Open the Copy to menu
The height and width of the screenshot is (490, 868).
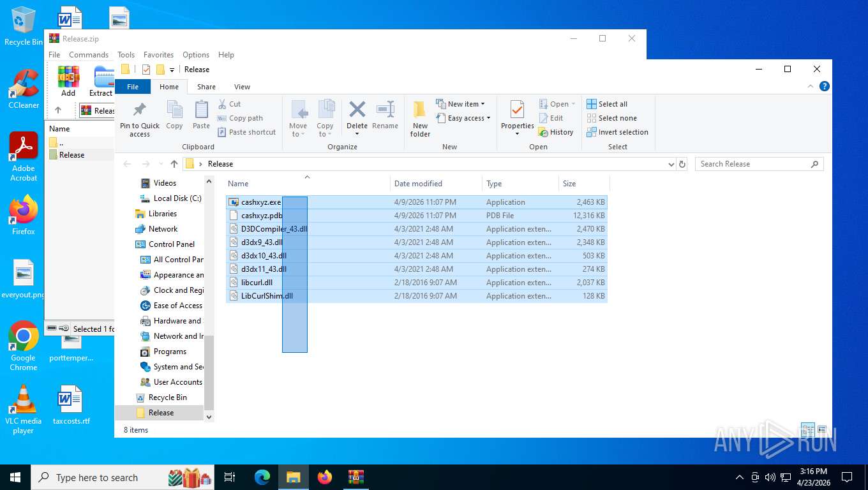coord(325,119)
